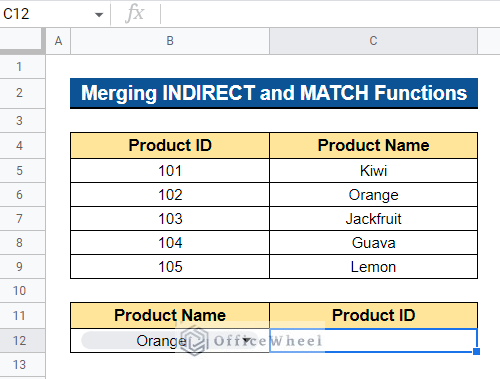Click into the formula bar input
Viewport: 500px width, 379px height.
pyautogui.click(x=330, y=14)
